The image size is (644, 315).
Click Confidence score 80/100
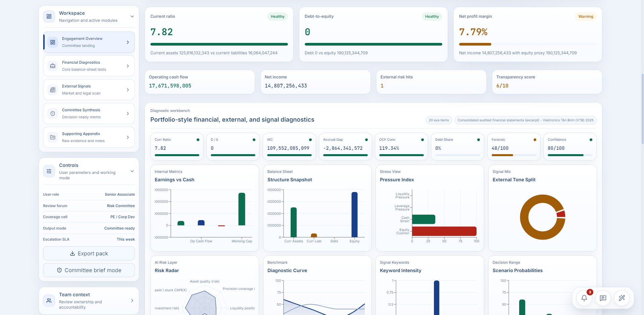[x=556, y=148]
